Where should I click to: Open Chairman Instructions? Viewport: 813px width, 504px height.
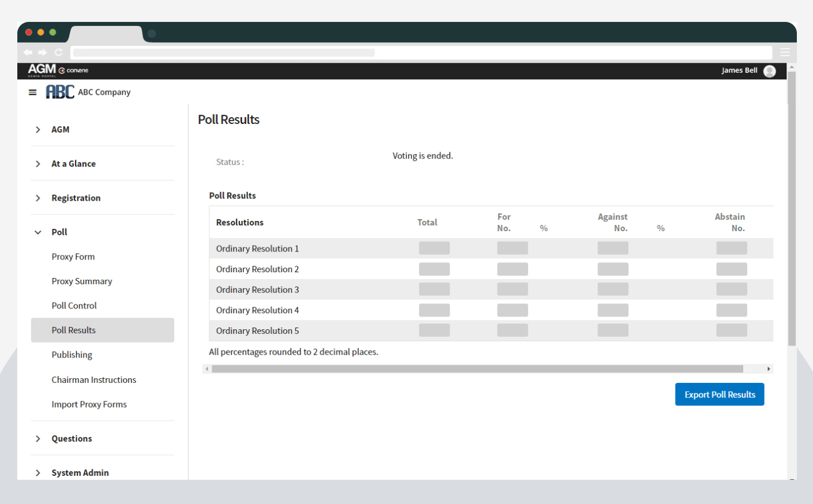click(x=94, y=379)
